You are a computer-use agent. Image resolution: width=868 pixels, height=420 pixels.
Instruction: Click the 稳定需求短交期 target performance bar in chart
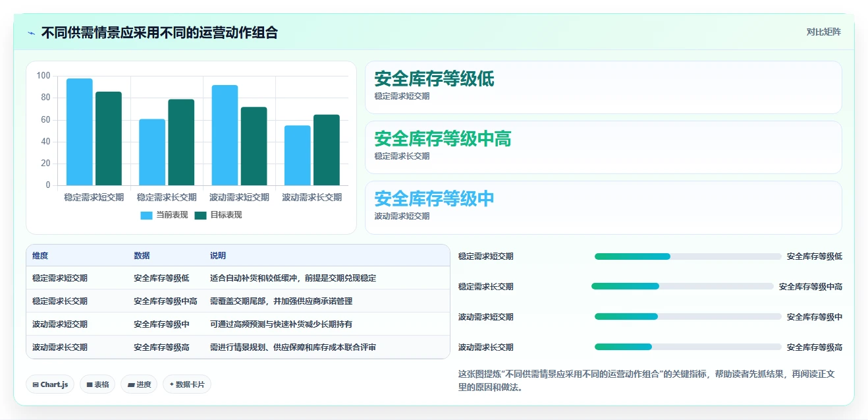click(109, 138)
